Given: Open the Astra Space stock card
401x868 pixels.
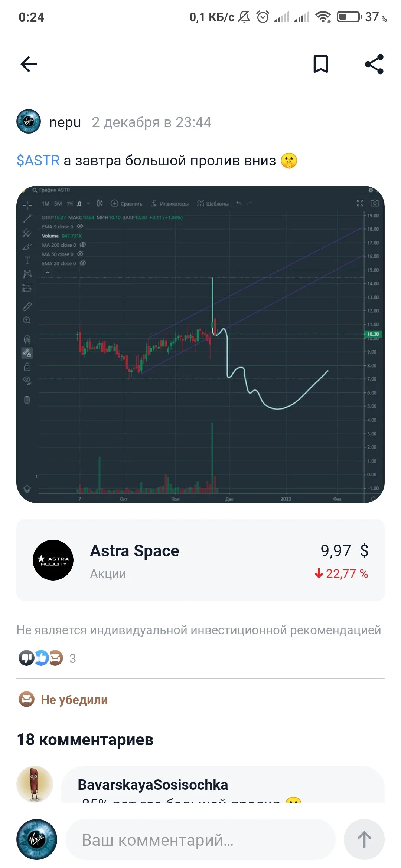Looking at the screenshot, I should pos(200,560).
